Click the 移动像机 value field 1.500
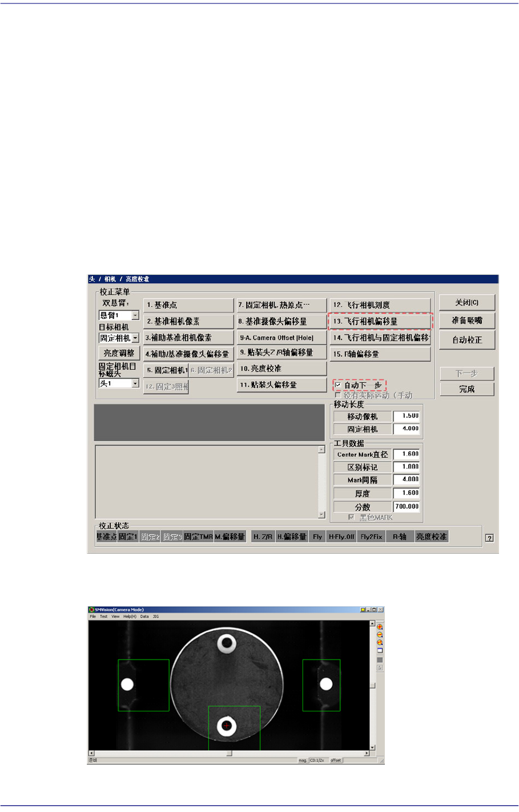519x812 pixels. (407, 416)
